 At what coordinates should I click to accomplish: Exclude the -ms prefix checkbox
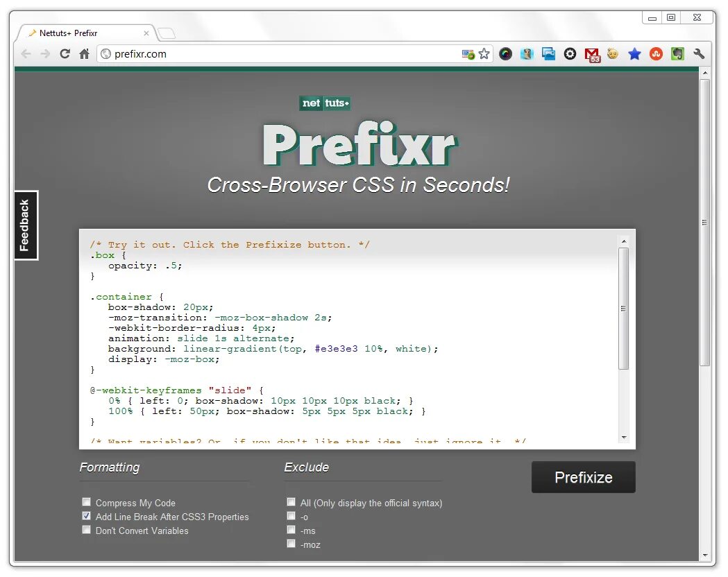pyautogui.click(x=291, y=530)
